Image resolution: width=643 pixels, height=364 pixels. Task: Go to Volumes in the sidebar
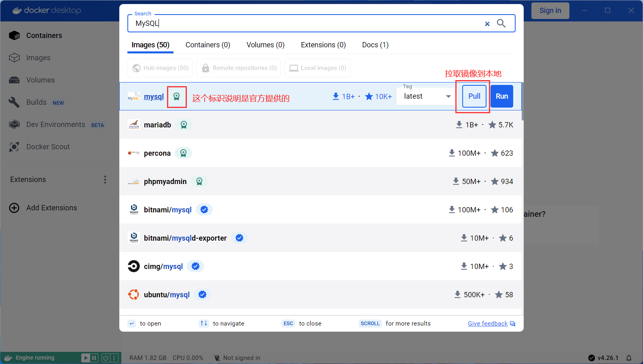coord(40,80)
